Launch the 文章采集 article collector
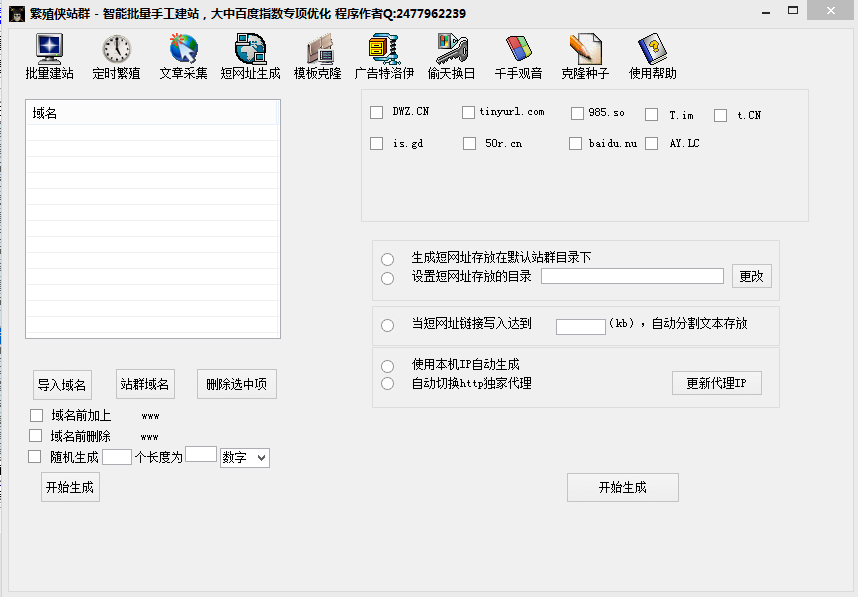The image size is (858, 597). [x=183, y=56]
